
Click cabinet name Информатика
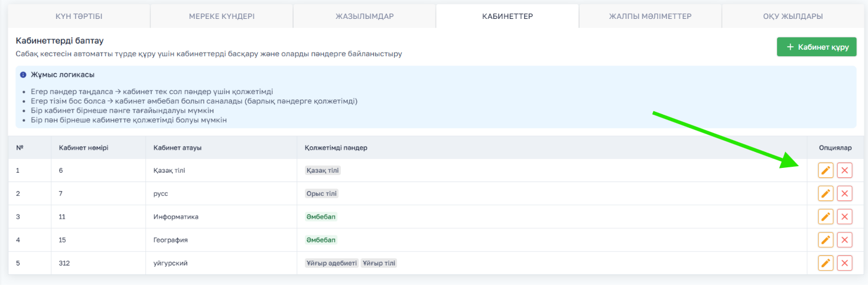pos(175,217)
